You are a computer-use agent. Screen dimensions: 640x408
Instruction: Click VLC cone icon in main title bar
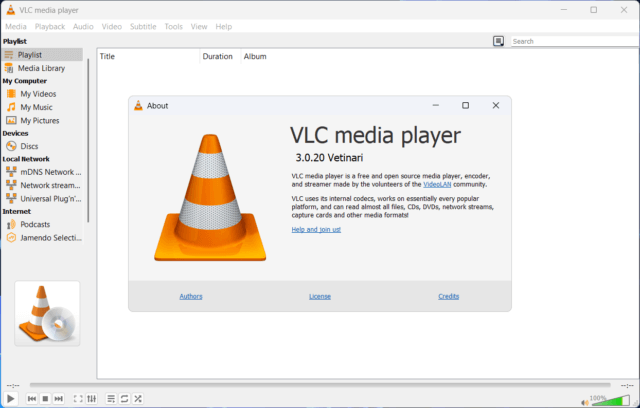point(11,10)
